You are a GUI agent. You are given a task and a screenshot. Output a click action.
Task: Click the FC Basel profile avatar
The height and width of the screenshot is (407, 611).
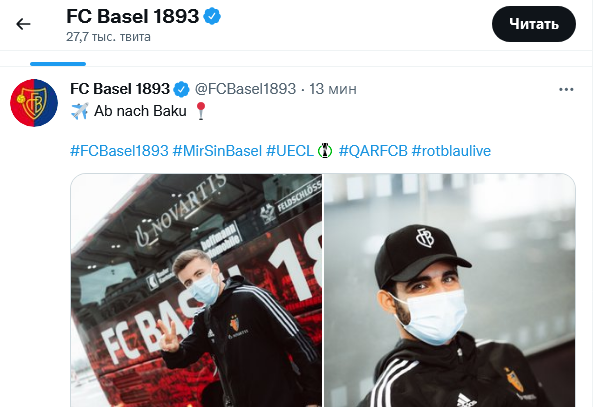[34, 103]
